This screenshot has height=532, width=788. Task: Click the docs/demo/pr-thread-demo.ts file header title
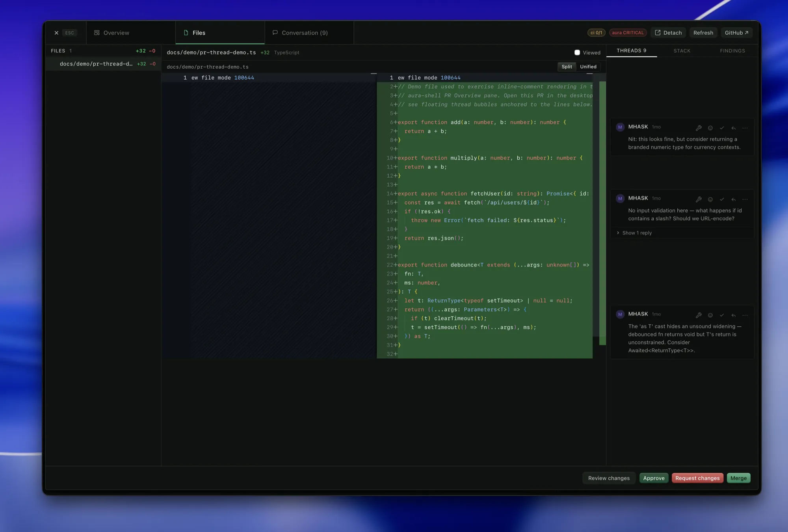(x=211, y=52)
